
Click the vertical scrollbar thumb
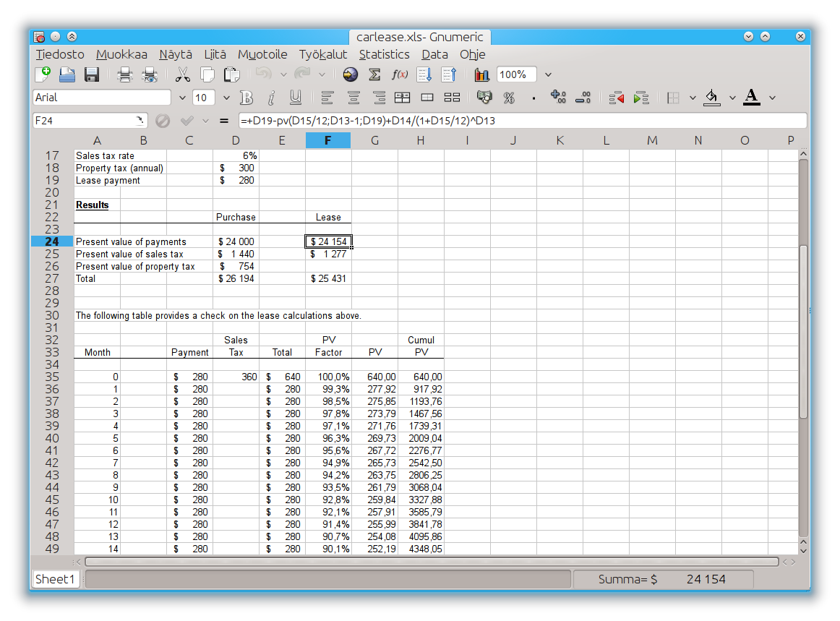[803, 332]
